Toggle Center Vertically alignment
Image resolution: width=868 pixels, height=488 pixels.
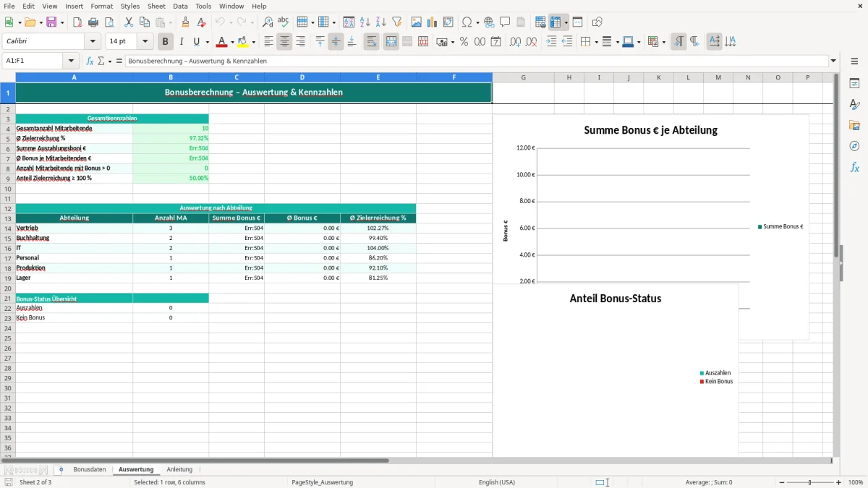point(336,42)
